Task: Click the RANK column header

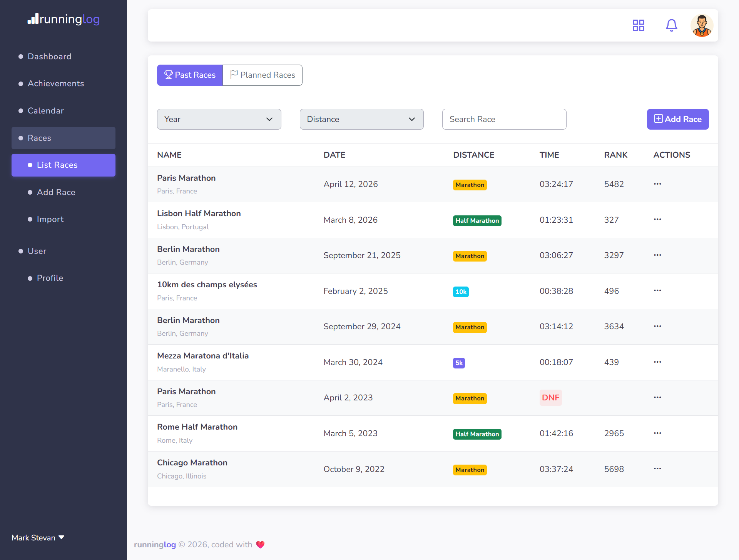Action: coord(616,155)
